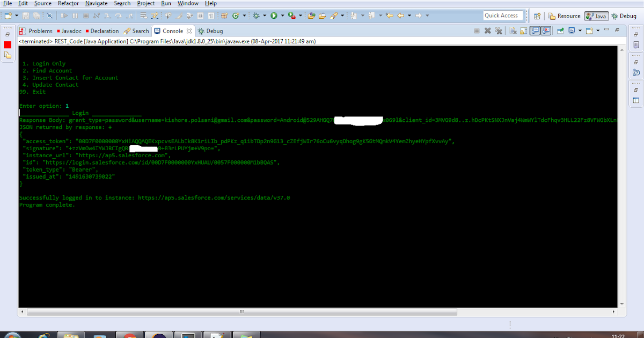Enable Scroll Lock on the Console
644x338 pixels.
(x=522, y=31)
